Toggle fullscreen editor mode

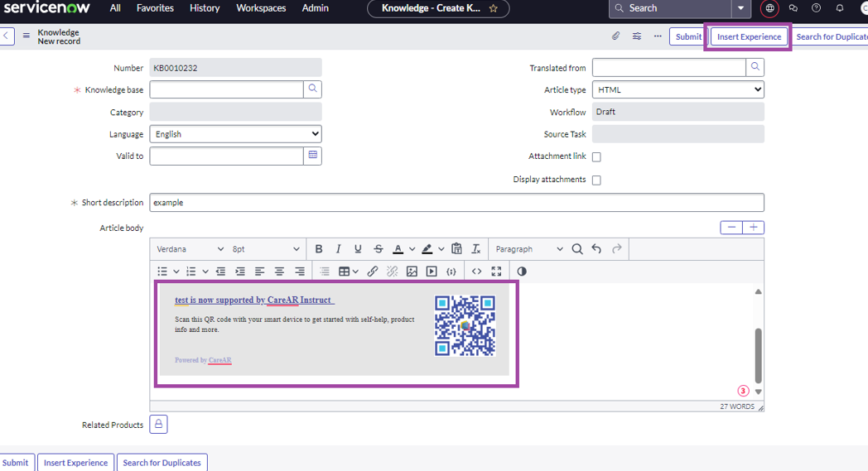coord(496,272)
